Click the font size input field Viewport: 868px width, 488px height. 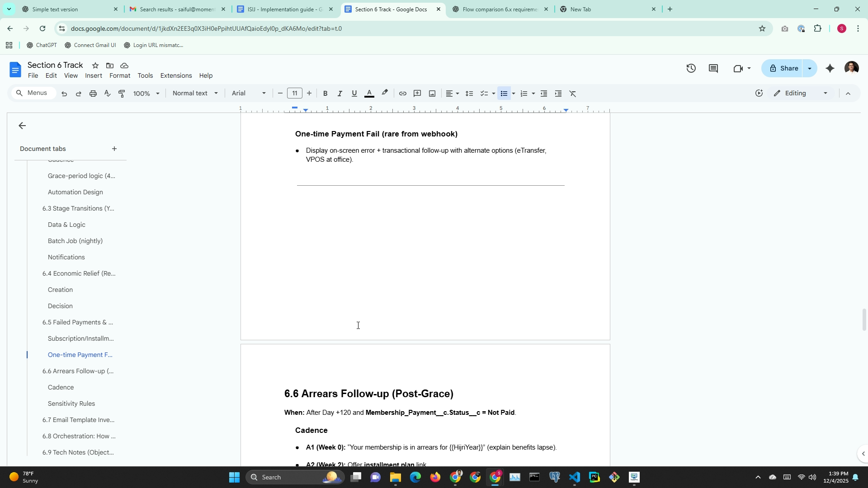(x=295, y=94)
